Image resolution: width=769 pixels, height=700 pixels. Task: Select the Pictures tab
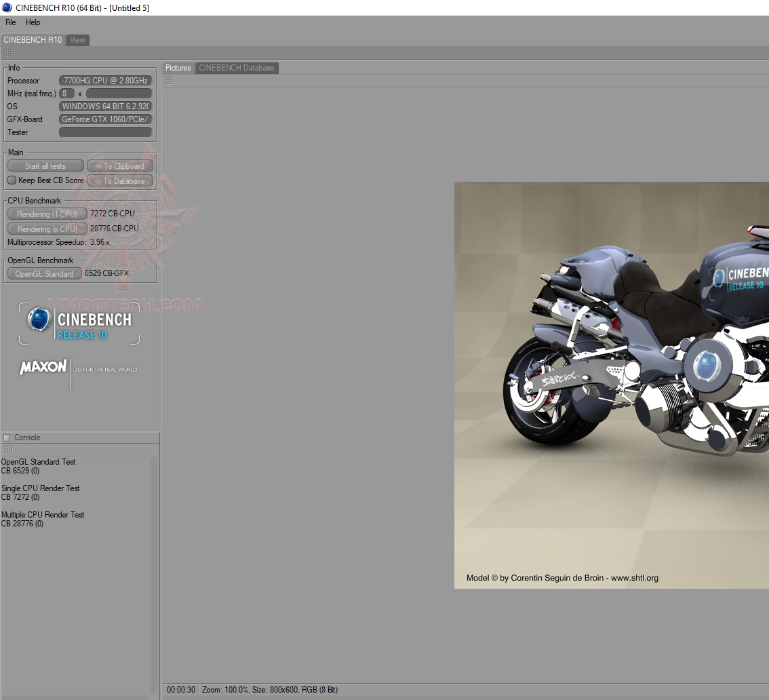click(x=178, y=68)
